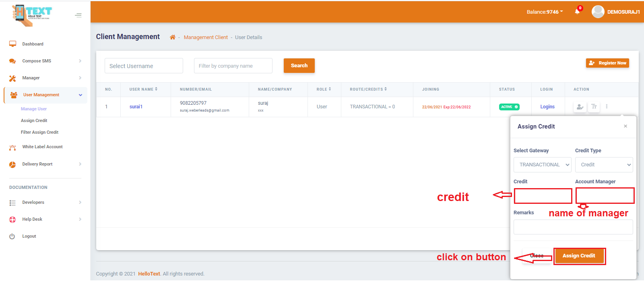Expand the Balance dropdown in header

[545, 12]
